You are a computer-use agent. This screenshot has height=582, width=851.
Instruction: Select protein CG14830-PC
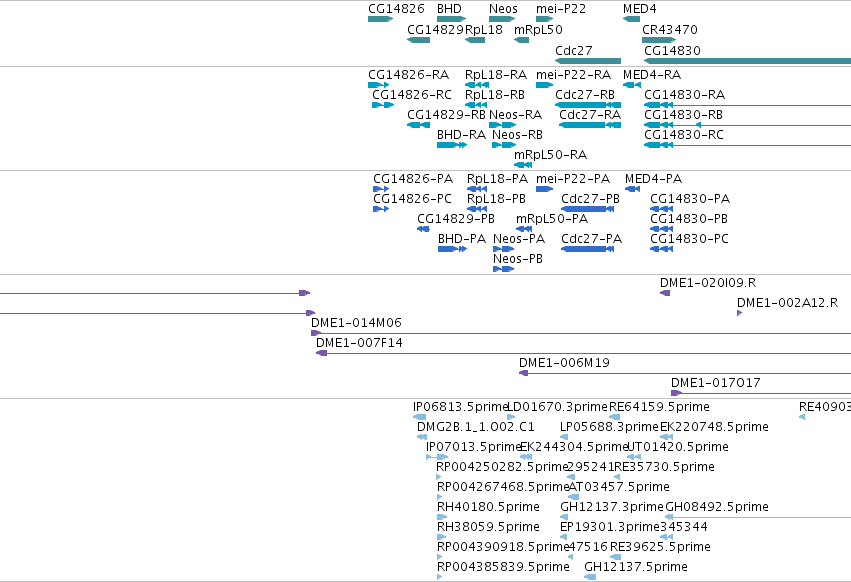pyautogui.click(x=662, y=249)
